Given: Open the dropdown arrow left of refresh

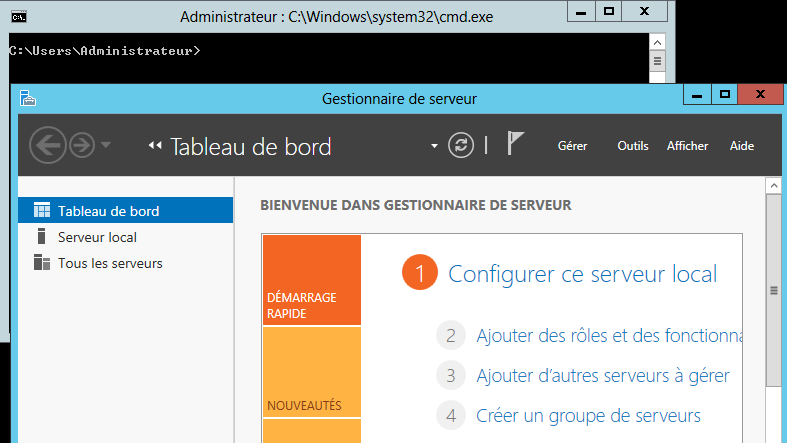Looking at the screenshot, I should (434, 146).
